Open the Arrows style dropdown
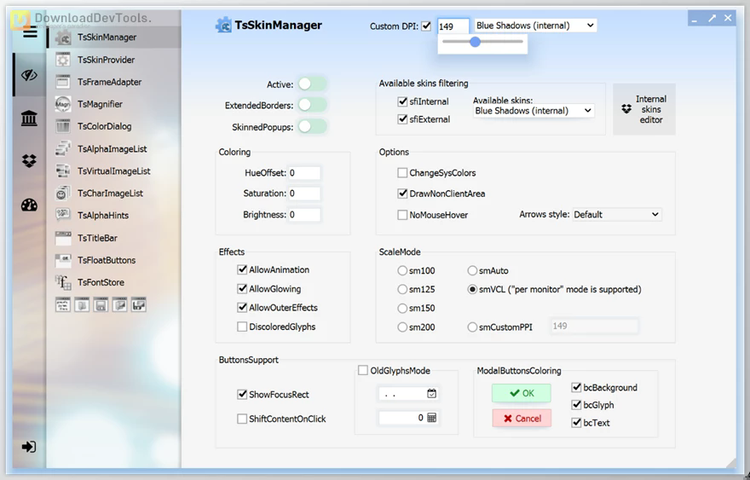Image resolution: width=750 pixels, height=480 pixels. click(x=617, y=215)
